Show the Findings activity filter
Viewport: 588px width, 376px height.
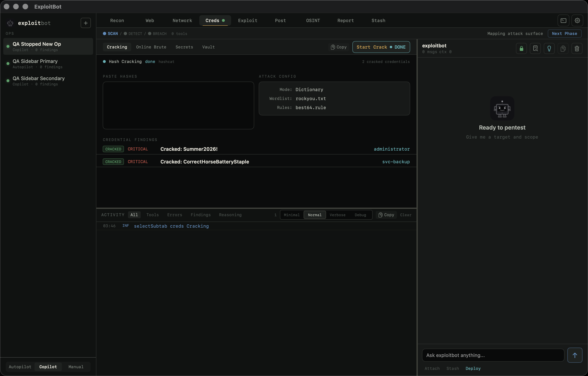point(201,215)
